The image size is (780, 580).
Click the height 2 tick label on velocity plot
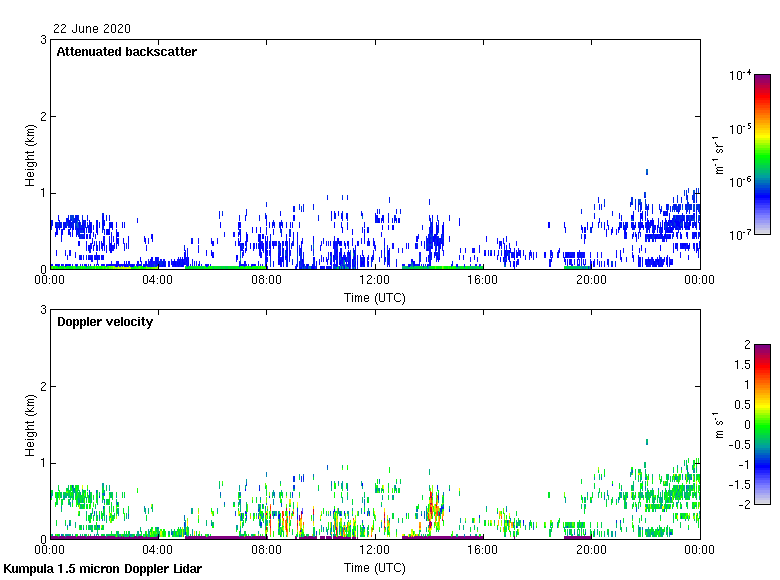click(43, 387)
